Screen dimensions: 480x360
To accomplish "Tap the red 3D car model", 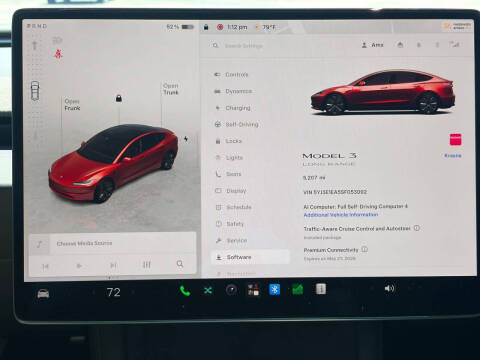I will coord(113,163).
